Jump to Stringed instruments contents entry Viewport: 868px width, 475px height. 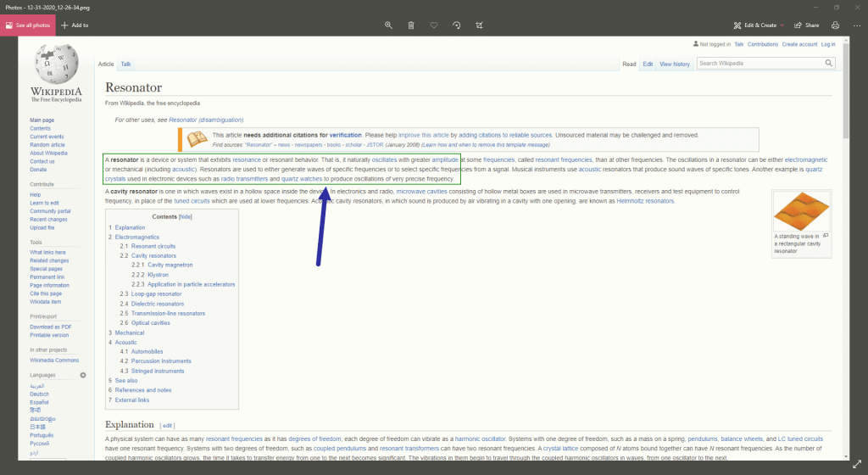(x=158, y=371)
